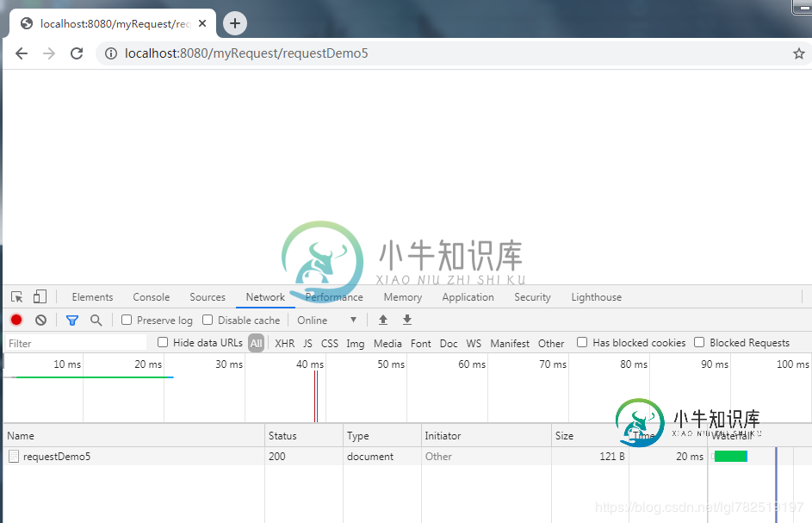
Task: Check Hide data URLs
Action: [x=163, y=342]
